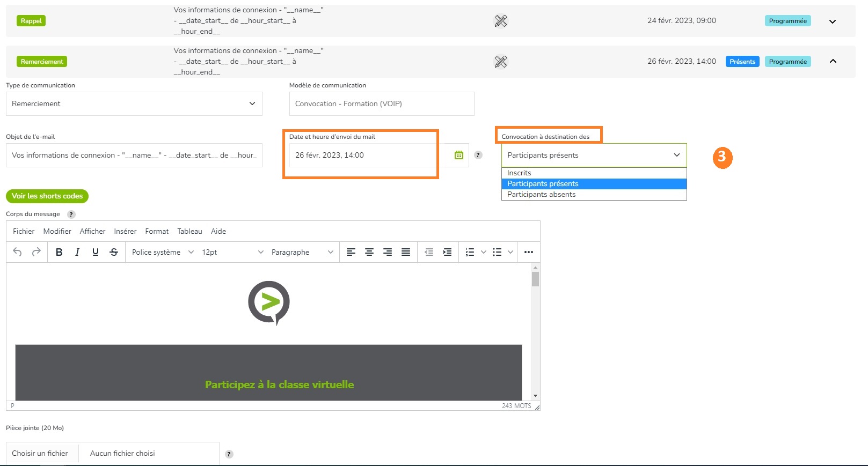Image resolution: width=868 pixels, height=466 pixels.
Task: Open the Aide editor menu
Action: (218, 231)
